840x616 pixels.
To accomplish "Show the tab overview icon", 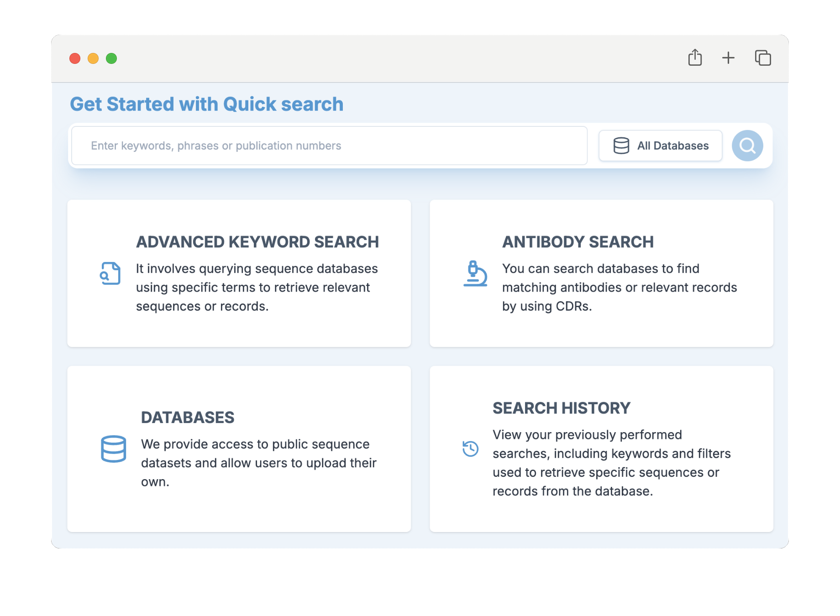I will coord(762,58).
